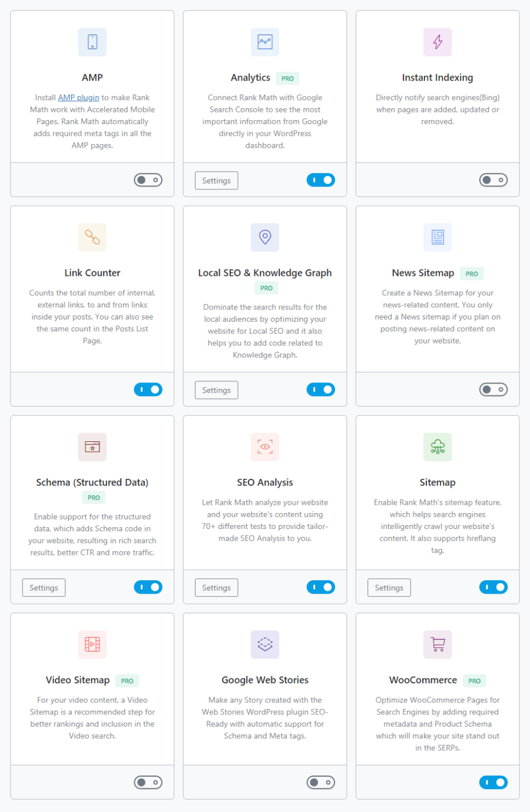This screenshot has width=530, height=812.
Task: Turn on the News Sitemap toggle
Action: (x=493, y=390)
